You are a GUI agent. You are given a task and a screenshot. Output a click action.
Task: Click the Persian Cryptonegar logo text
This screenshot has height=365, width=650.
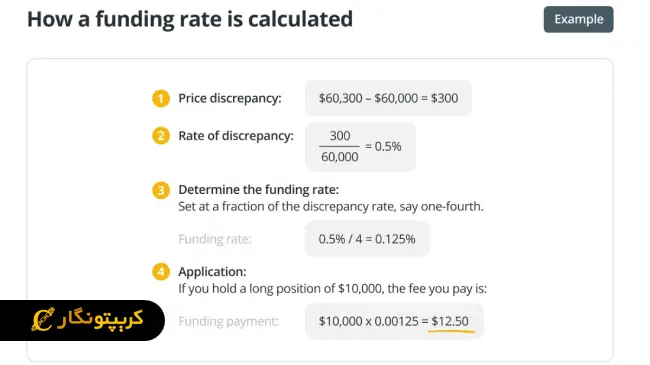(x=100, y=319)
